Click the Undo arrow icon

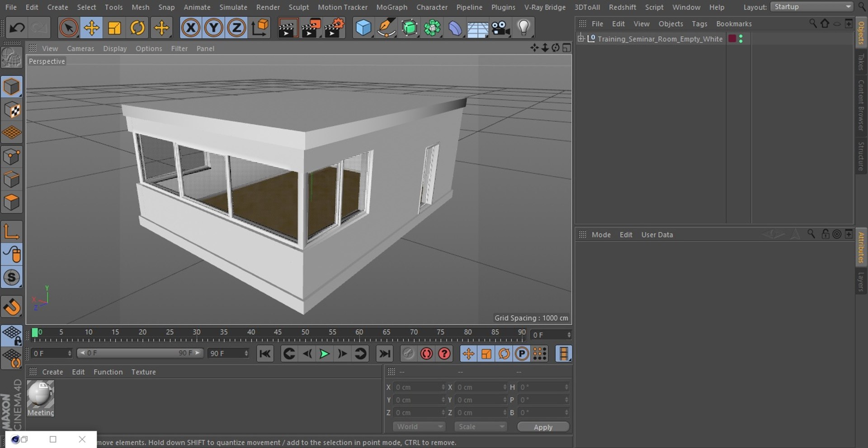(x=17, y=28)
